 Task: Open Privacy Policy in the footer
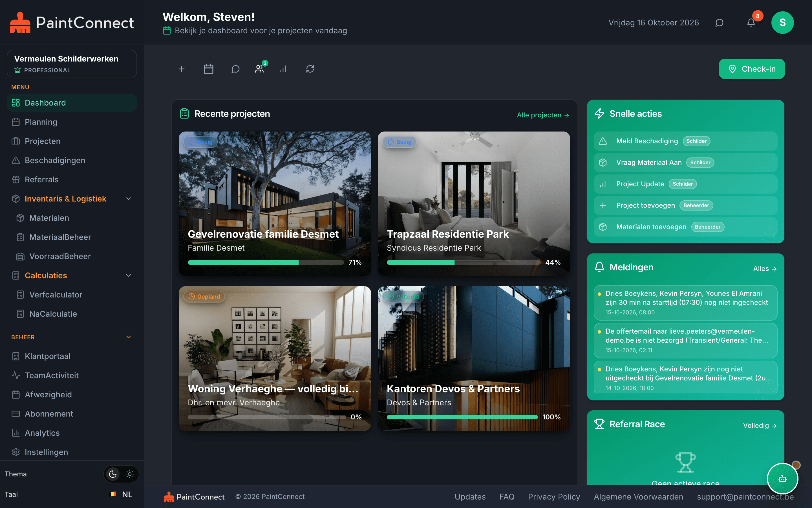click(554, 497)
